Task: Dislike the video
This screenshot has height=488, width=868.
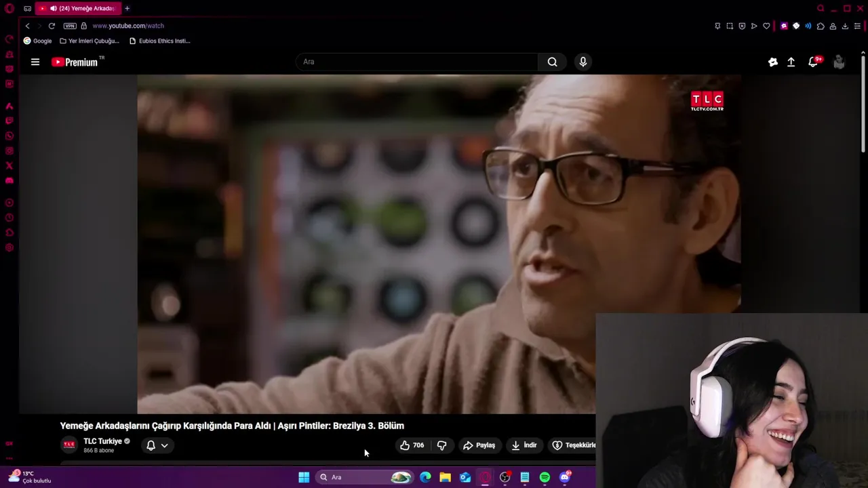Action: pyautogui.click(x=441, y=445)
